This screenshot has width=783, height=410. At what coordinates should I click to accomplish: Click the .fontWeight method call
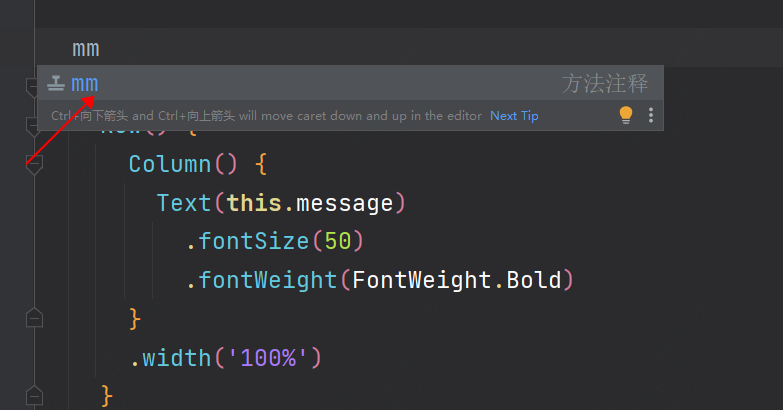(264, 280)
